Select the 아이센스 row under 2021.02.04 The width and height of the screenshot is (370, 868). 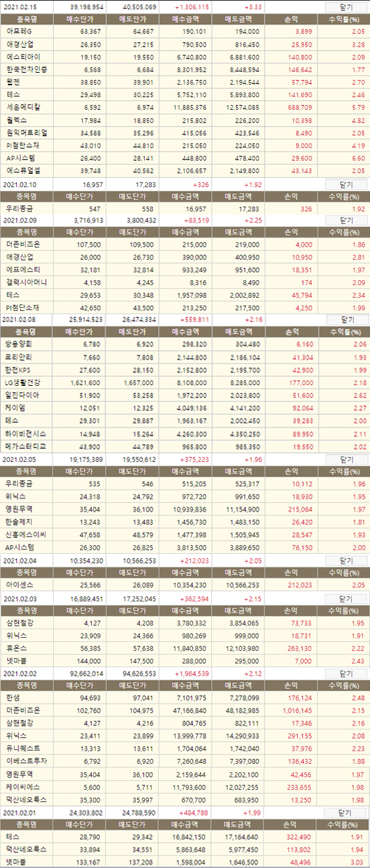(185, 584)
